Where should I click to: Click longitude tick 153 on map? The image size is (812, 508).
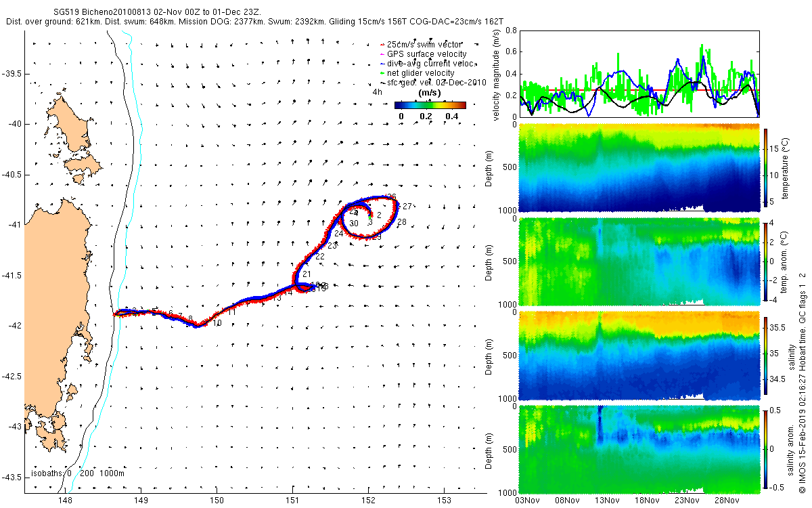click(x=443, y=501)
